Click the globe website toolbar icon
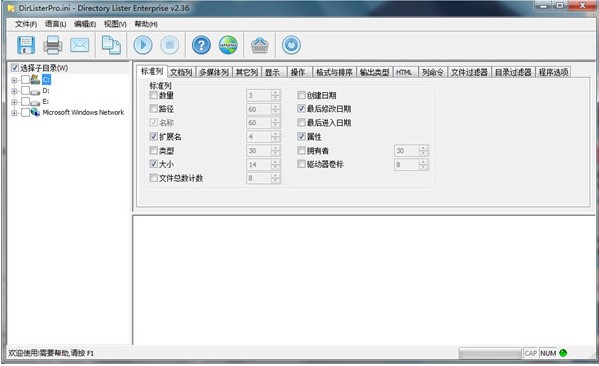This screenshot has width=599, height=366. 228,45
